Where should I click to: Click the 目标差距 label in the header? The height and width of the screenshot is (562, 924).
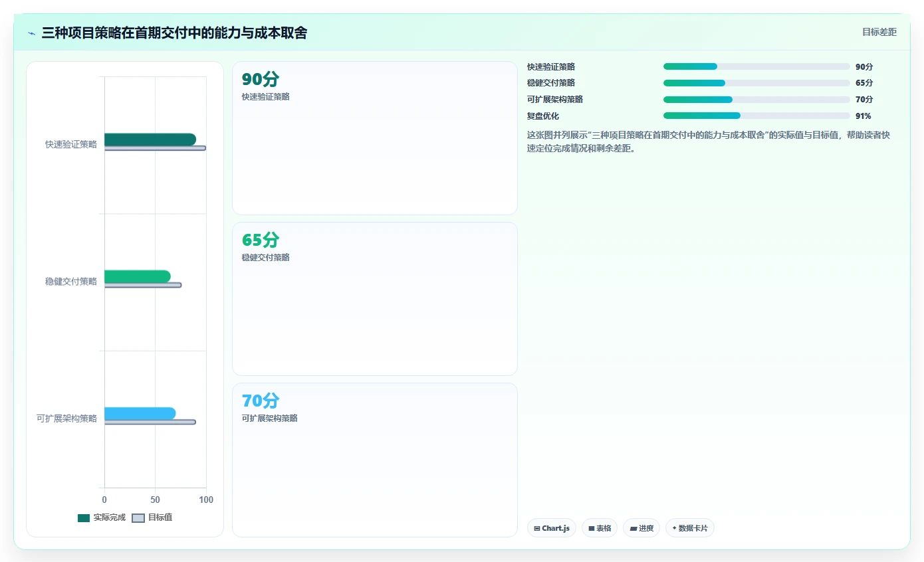pyautogui.click(x=879, y=32)
